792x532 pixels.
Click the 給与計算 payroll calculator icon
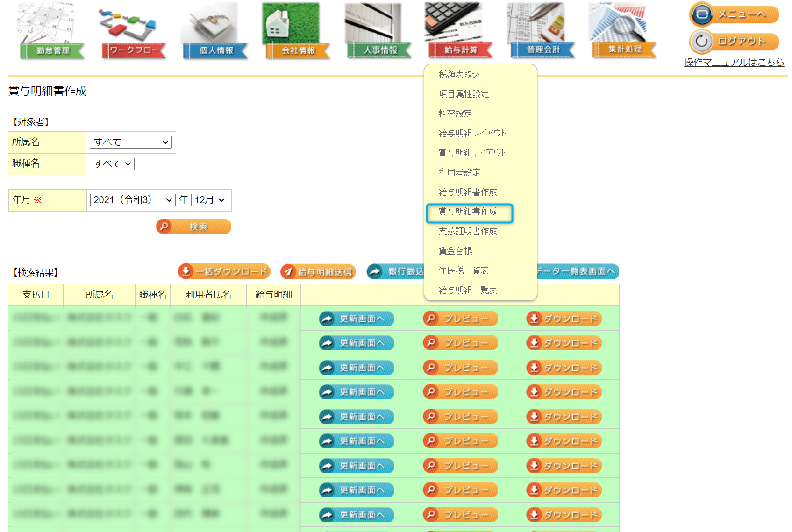[461, 32]
